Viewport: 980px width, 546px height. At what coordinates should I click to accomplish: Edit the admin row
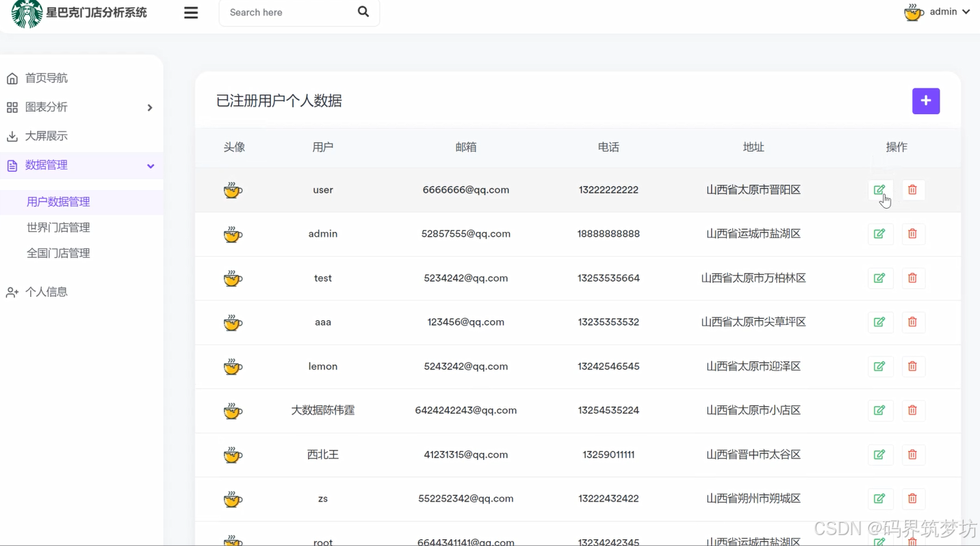879,234
